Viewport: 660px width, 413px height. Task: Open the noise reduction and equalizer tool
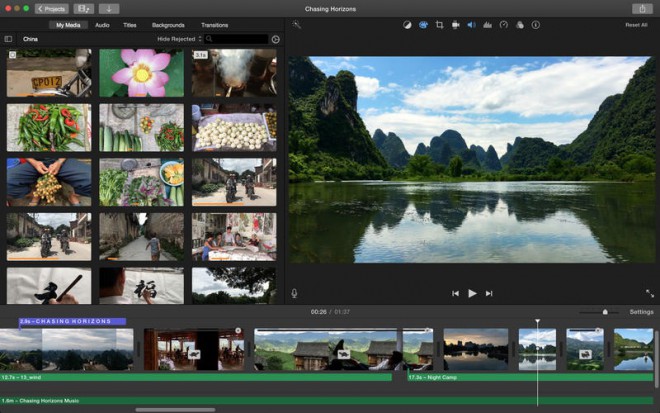pos(487,24)
